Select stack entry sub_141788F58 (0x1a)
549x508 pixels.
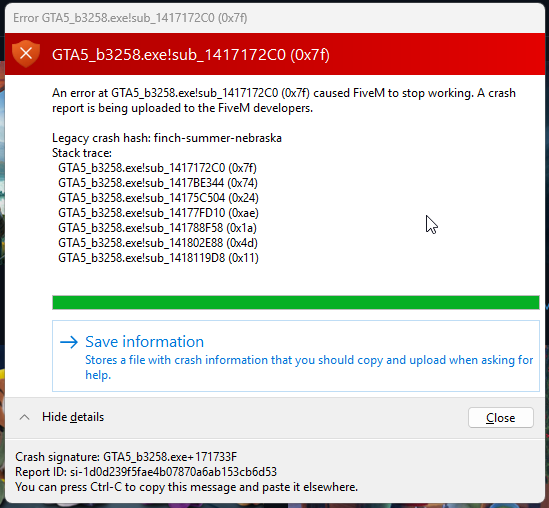tap(158, 228)
